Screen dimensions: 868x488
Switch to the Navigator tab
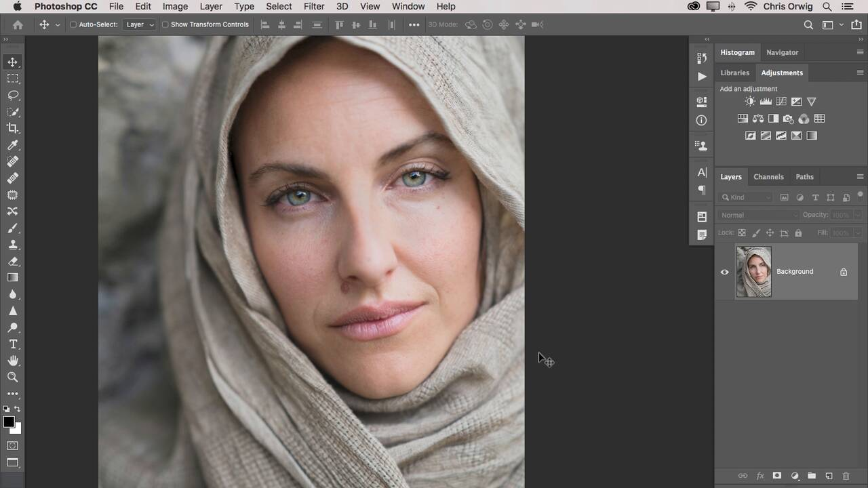click(782, 52)
